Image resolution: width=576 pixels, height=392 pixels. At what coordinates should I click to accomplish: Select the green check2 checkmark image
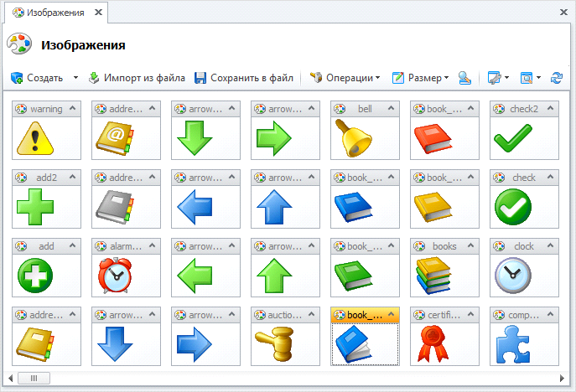point(511,138)
